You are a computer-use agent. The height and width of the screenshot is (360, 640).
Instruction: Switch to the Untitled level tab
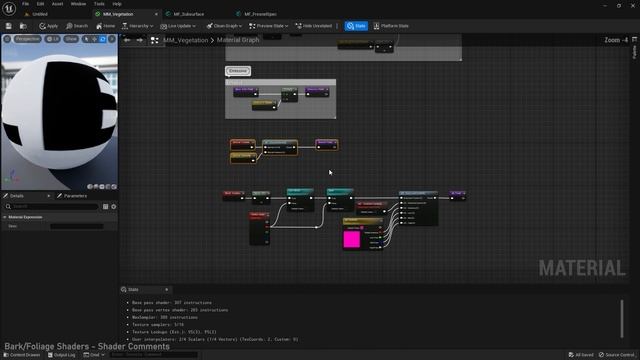pos(40,14)
